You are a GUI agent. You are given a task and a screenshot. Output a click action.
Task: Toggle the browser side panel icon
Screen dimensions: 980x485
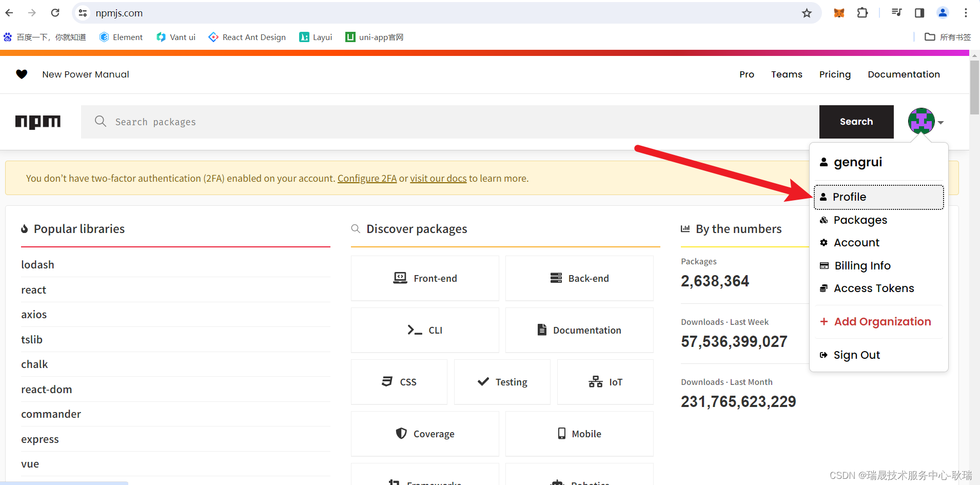pyautogui.click(x=919, y=13)
